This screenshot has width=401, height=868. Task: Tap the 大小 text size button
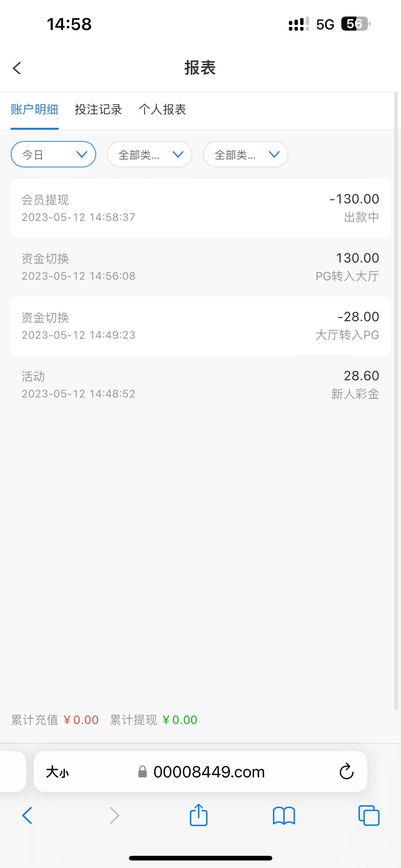point(57,772)
